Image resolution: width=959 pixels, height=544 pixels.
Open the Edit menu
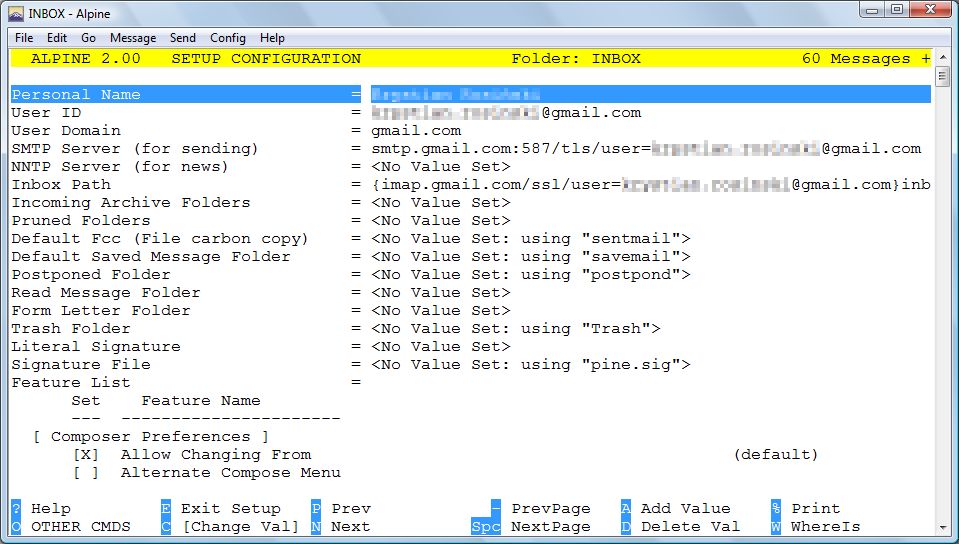pos(56,38)
